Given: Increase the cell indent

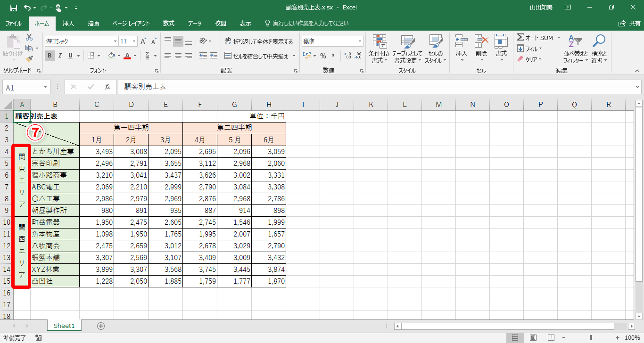Looking at the screenshot, I should point(215,56).
